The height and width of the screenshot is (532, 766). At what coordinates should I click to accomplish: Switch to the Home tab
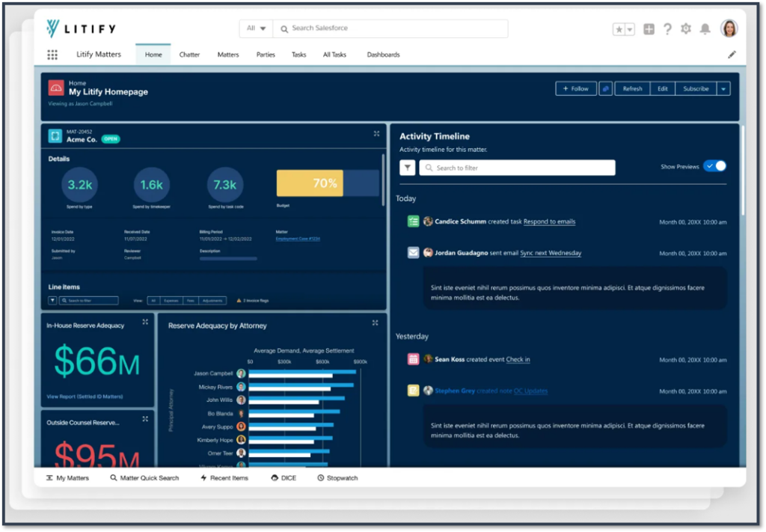(153, 55)
